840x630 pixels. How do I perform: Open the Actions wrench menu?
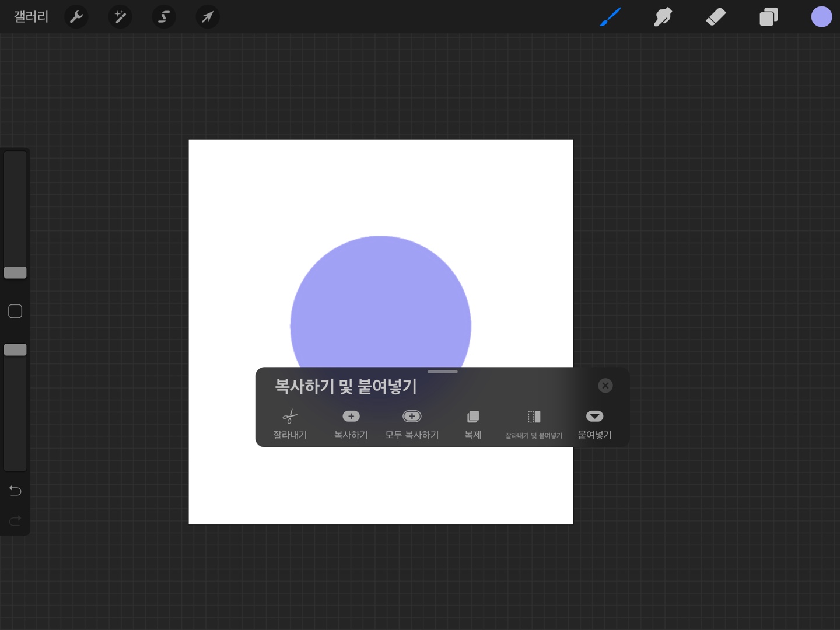(76, 17)
